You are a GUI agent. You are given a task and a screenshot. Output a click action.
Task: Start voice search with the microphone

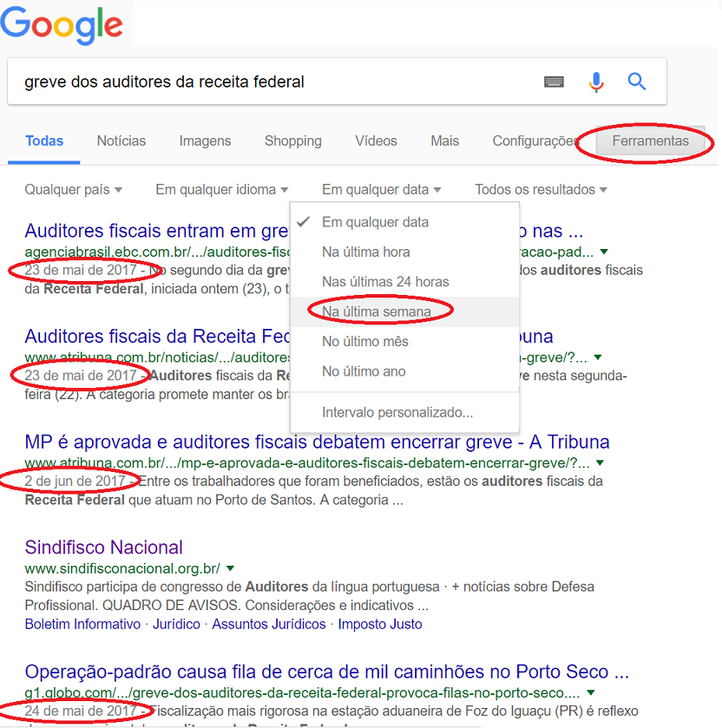(x=596, y=82)
